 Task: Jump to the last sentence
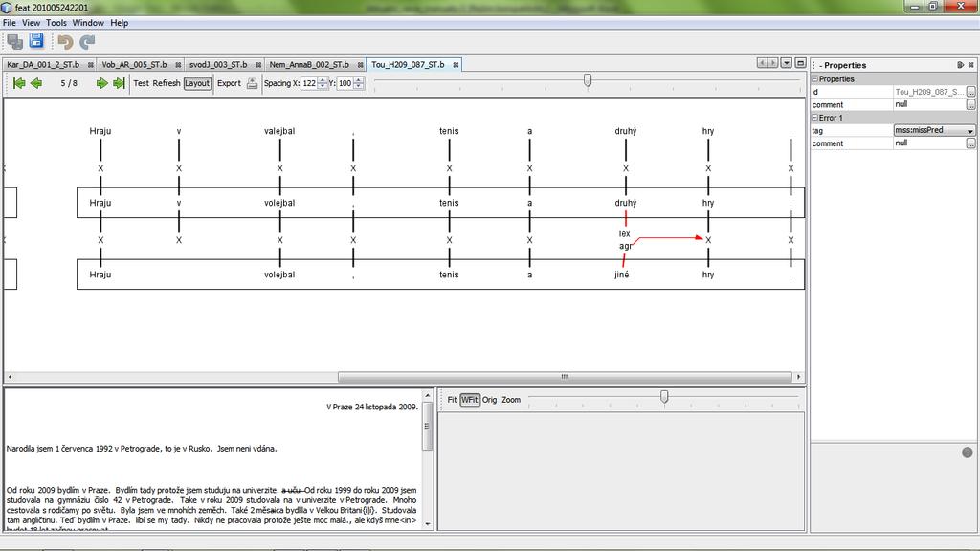[x=119, y=83]
